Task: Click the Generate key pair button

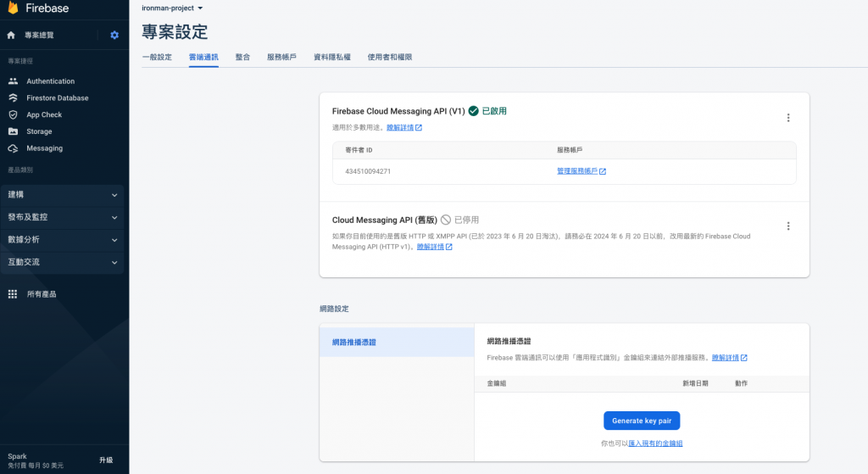Action: [x=642, y=421]
